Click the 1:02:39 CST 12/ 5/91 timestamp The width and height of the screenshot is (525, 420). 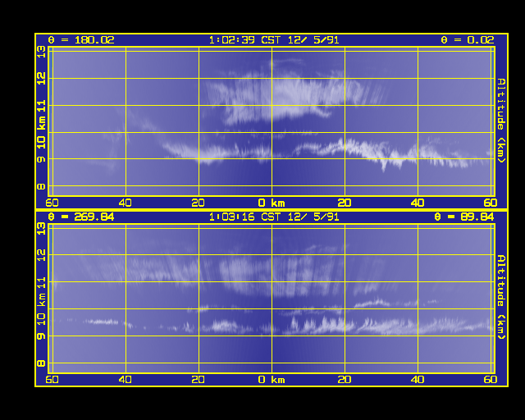(x=274, y=40)
